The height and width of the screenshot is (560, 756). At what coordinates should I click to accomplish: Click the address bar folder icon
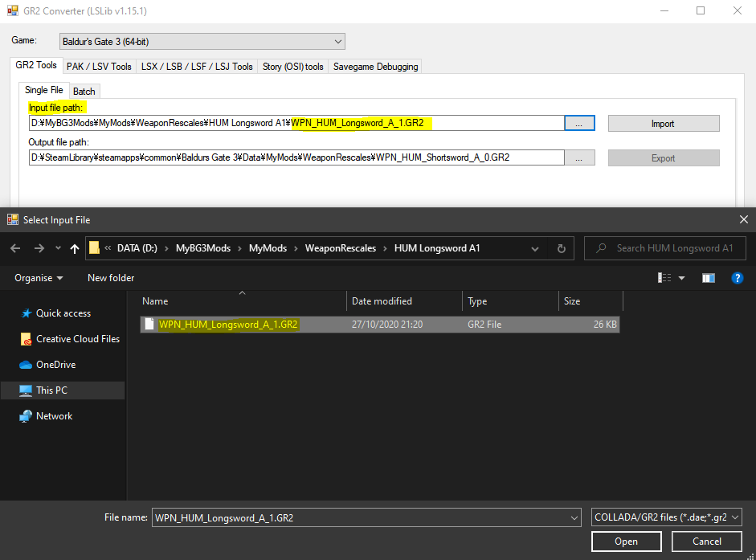point(94,248)
